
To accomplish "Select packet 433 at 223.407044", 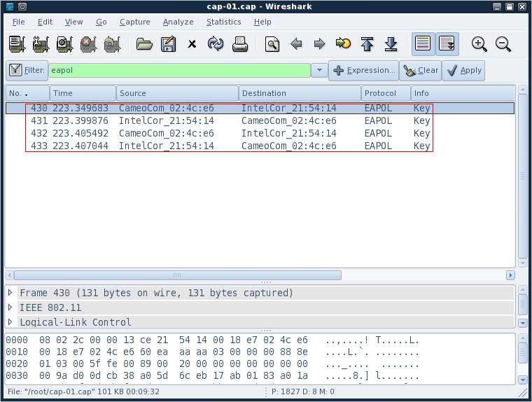I will [260, 146].
